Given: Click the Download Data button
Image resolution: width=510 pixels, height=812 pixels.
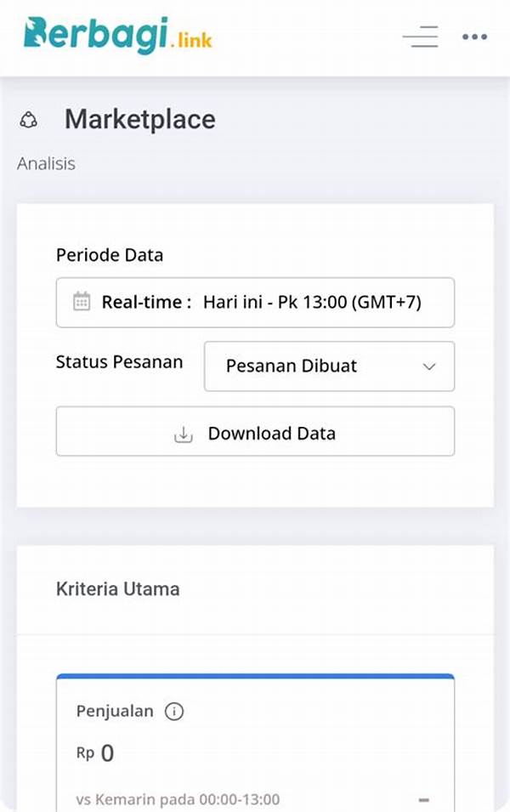Looking at the screenshot, I should tap(255, 432).
